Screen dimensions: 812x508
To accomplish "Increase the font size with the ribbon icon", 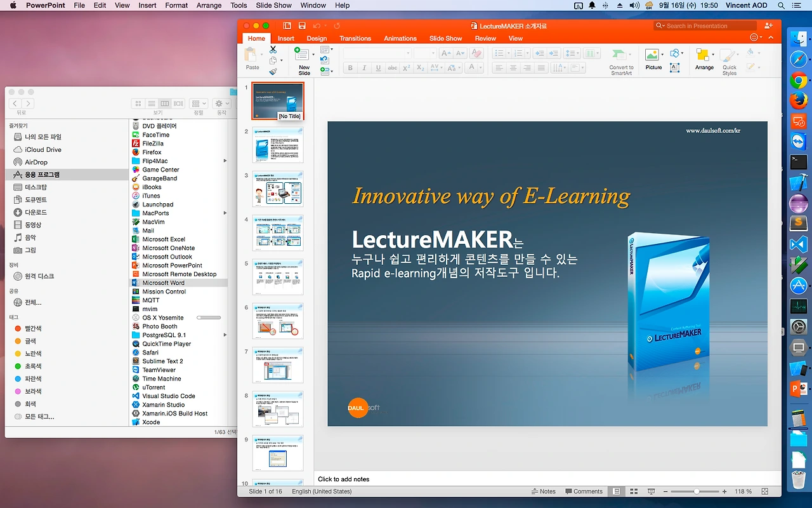I will 445,54.
